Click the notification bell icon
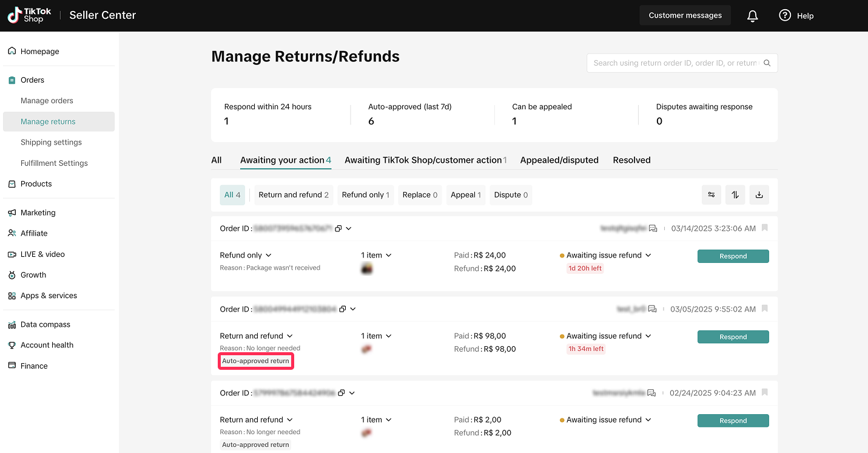Screen dimensions: 868x453 [x=752, y=16]
